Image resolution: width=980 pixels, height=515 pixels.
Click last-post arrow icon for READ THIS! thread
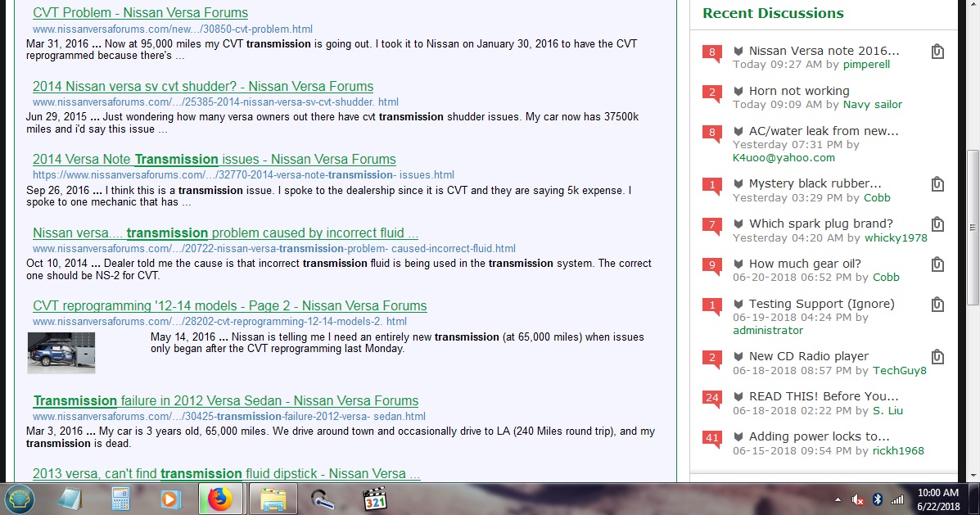738,396
